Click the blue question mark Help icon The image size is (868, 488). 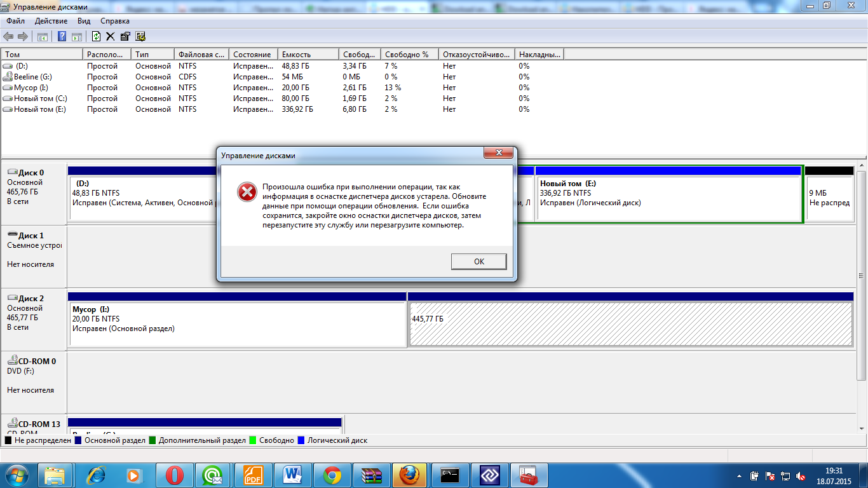(62, 37)
